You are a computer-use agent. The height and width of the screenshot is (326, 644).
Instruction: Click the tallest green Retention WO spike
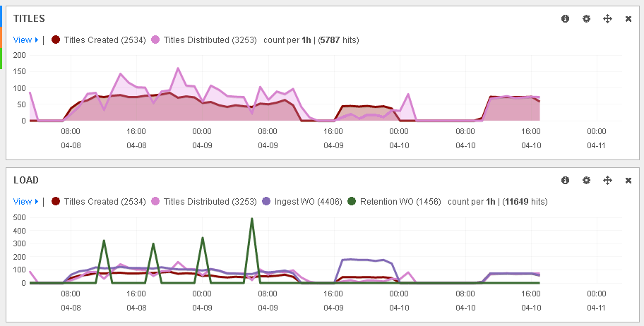point(252,219)
